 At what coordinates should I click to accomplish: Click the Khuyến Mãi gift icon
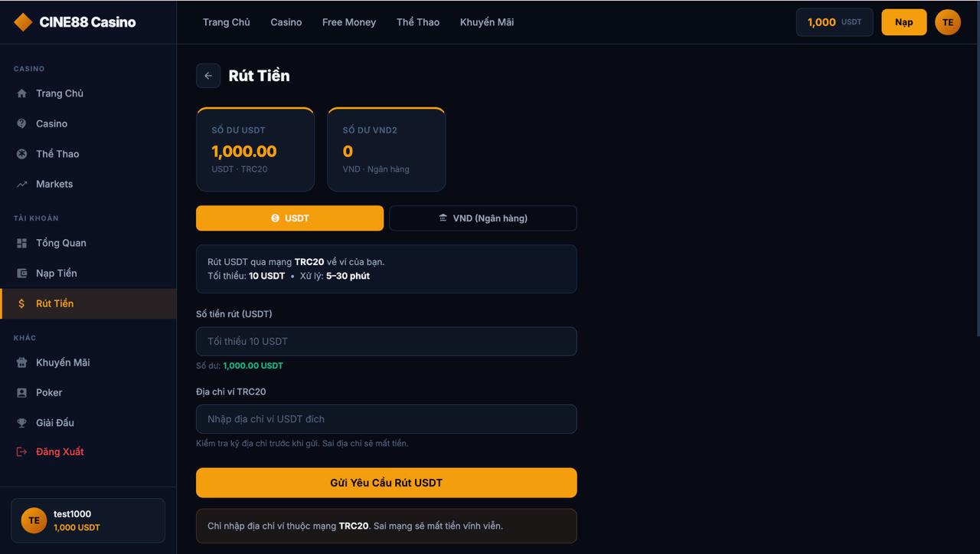pyautogui.click(x=21, y=362)
